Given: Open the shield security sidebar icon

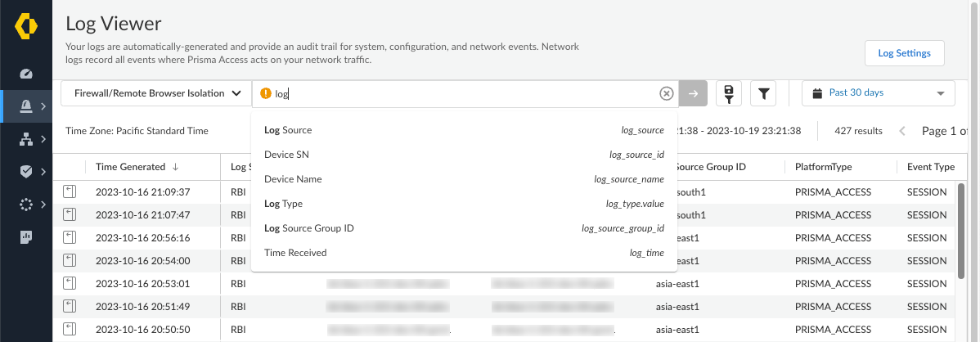Looking at the screenshot, I should point(26,172).
